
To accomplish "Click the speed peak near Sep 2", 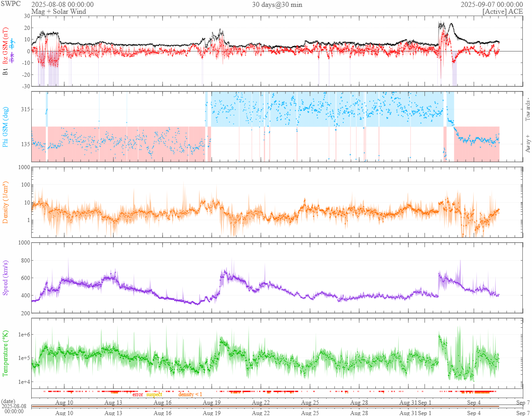I will click(439, 274).
